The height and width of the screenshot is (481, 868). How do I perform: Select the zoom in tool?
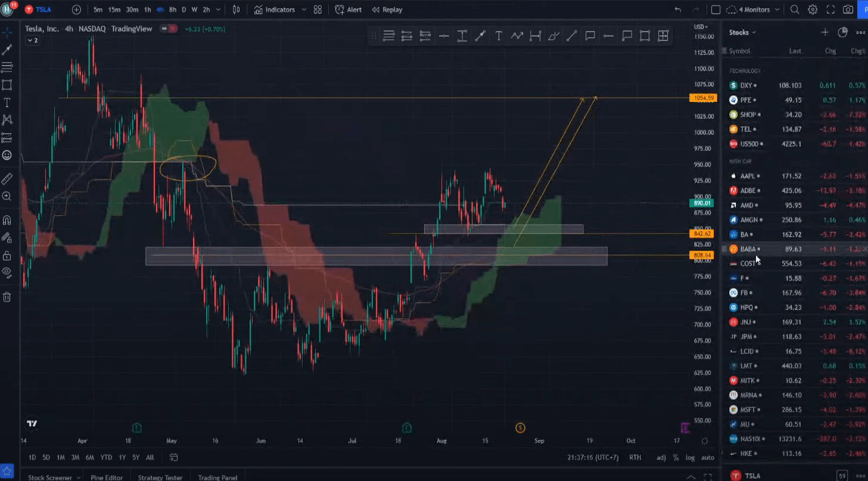(x=7, y=196)
